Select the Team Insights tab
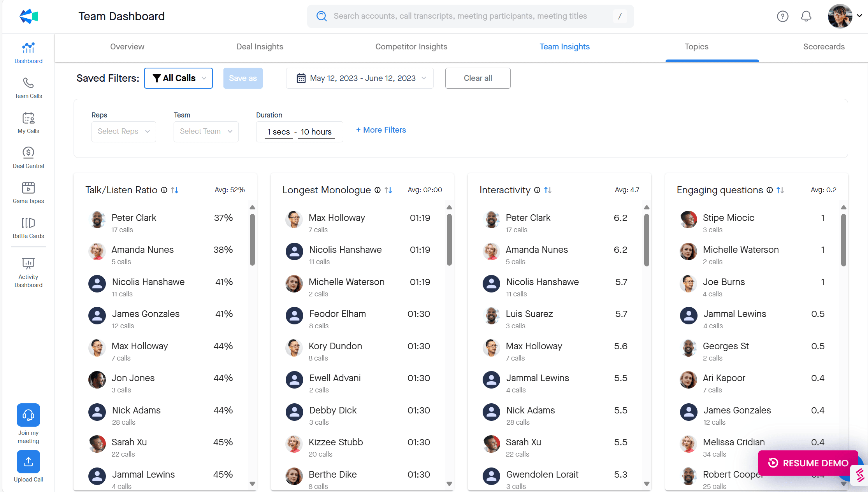This screenshot has height=492, width=868. click(x=564, y=47)
